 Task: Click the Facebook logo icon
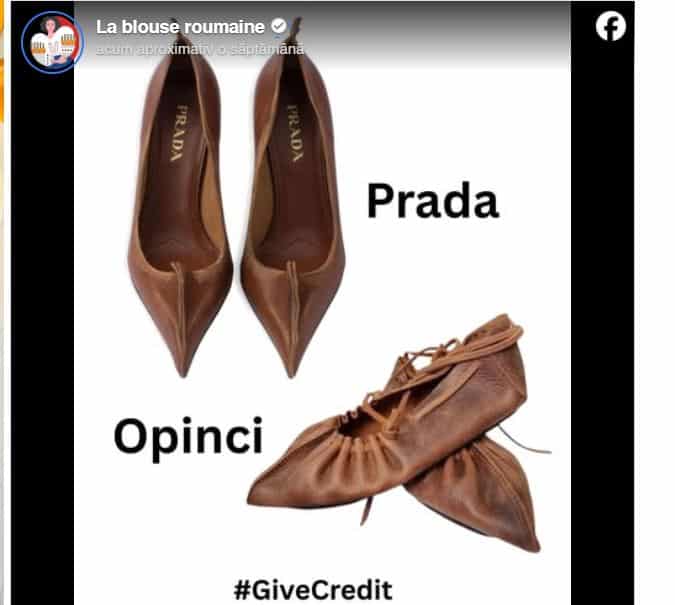[x=610, y=27]
